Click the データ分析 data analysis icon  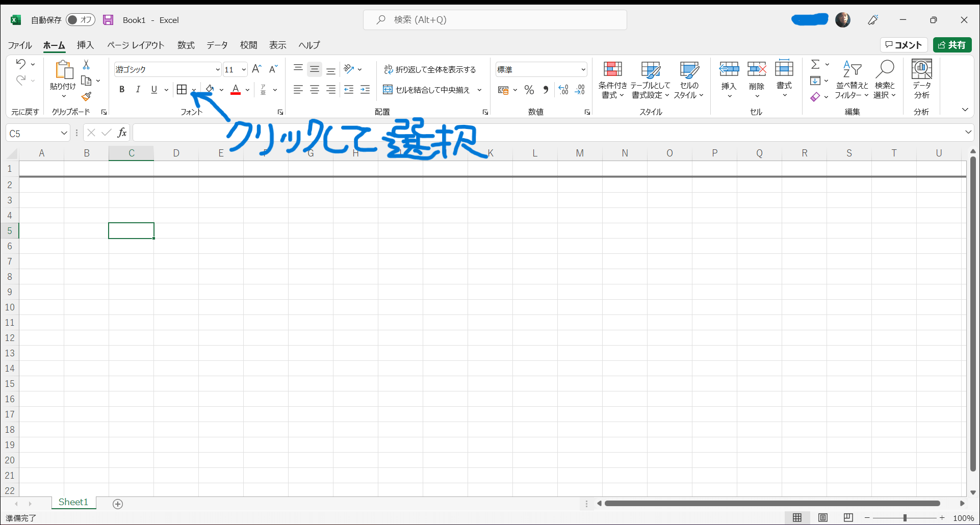(921, 80)
